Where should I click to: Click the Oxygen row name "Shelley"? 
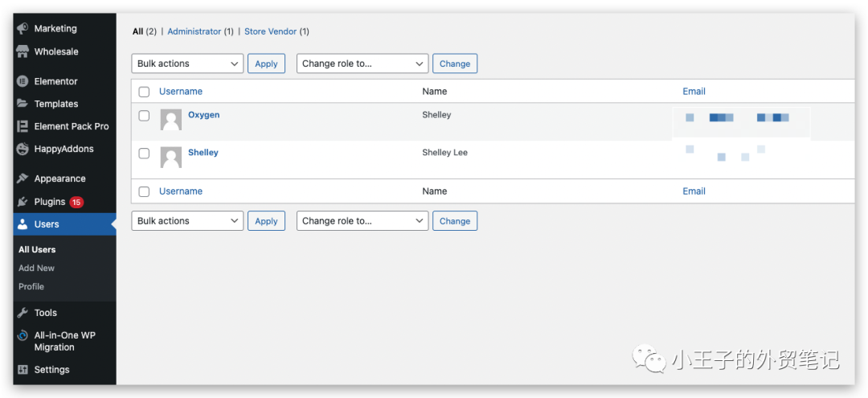click(436, 115)
